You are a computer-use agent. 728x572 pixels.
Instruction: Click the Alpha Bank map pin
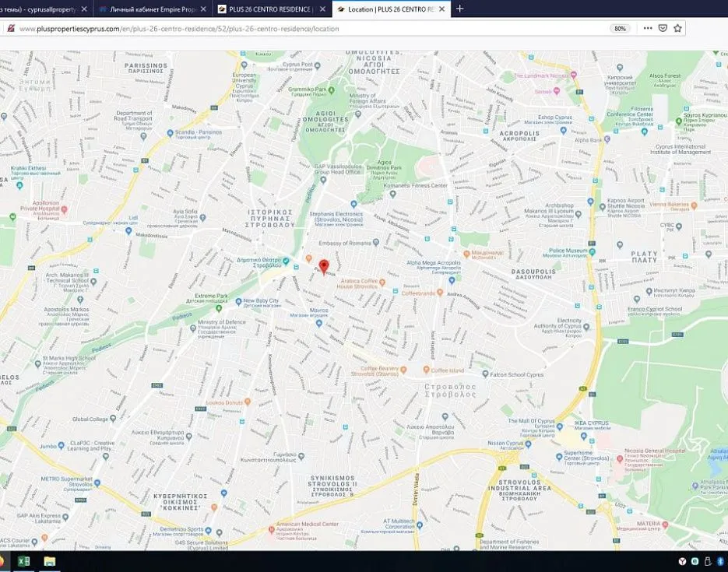point(607,139)
